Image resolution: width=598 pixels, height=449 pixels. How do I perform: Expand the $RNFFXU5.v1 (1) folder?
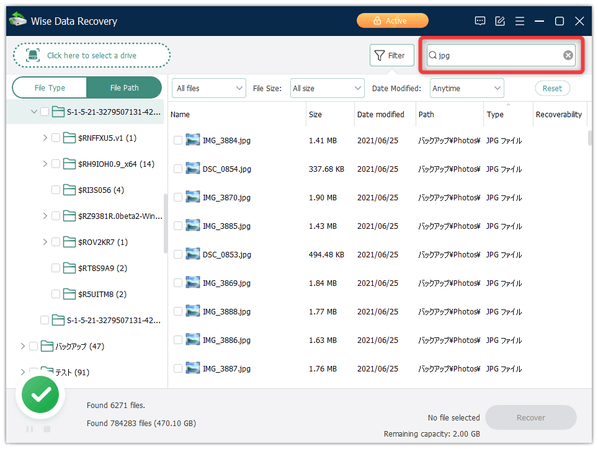[x=45, y=138]
